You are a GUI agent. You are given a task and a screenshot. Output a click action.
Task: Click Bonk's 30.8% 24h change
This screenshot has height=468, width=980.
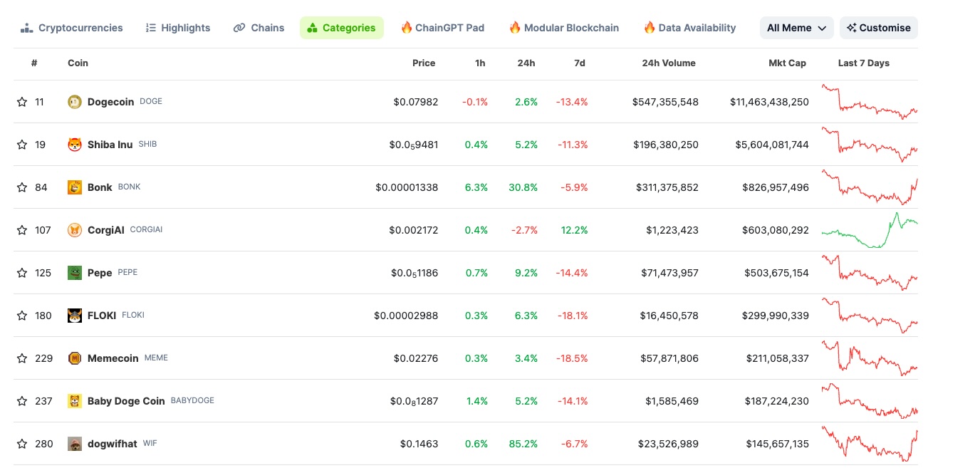[523, 187]
